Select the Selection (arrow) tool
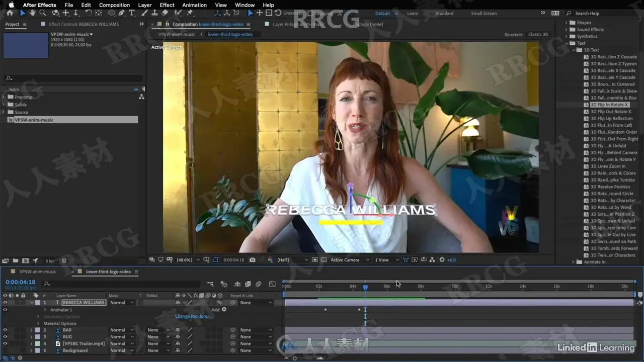644x362 pixels. [23, 13]
